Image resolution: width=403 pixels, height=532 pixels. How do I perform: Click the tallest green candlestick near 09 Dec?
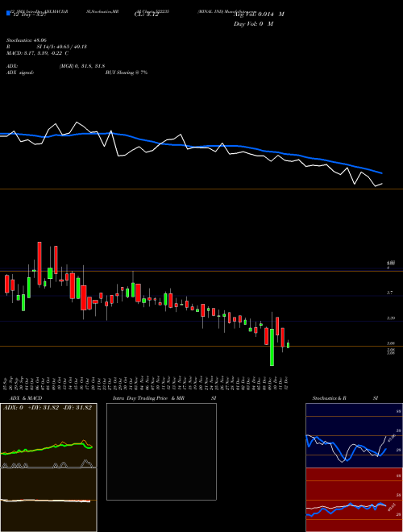click(x=272, y=347)
